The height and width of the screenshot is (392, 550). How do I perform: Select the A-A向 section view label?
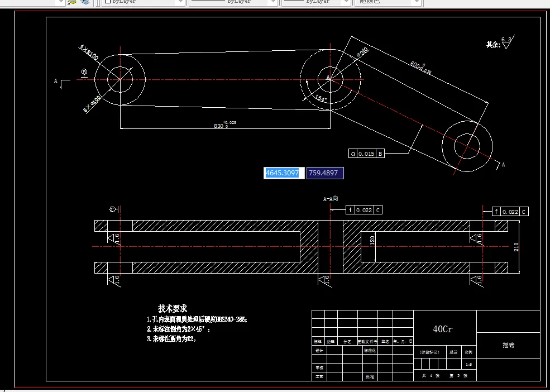(331, 199)
